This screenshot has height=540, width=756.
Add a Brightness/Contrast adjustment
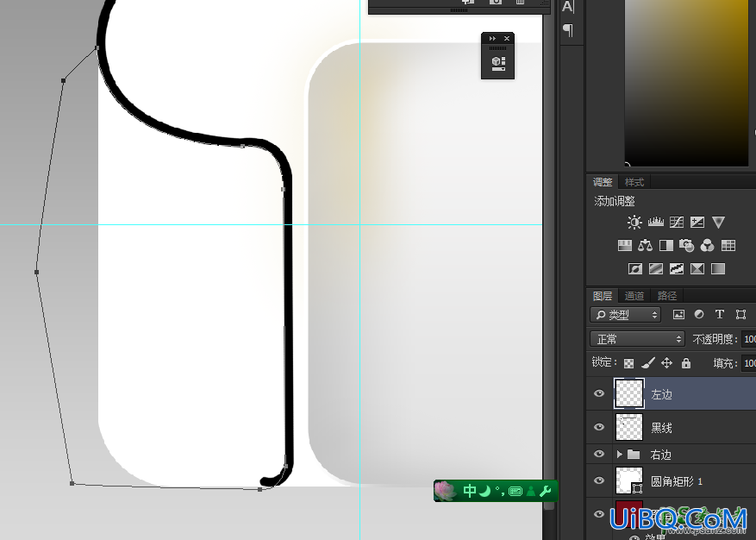click(634, 222)
